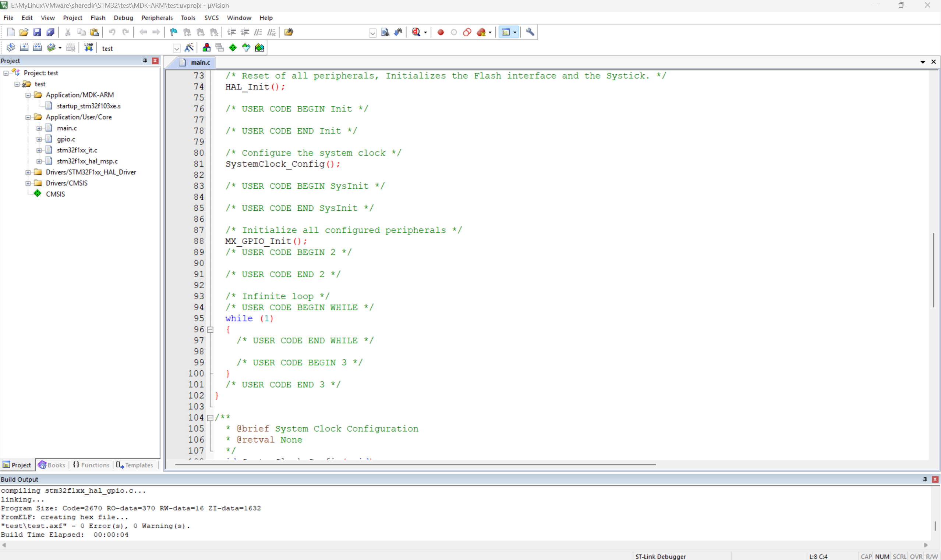
Task: Open Manage Run-Time Environment green diamond icon
Action: point(233,47)
